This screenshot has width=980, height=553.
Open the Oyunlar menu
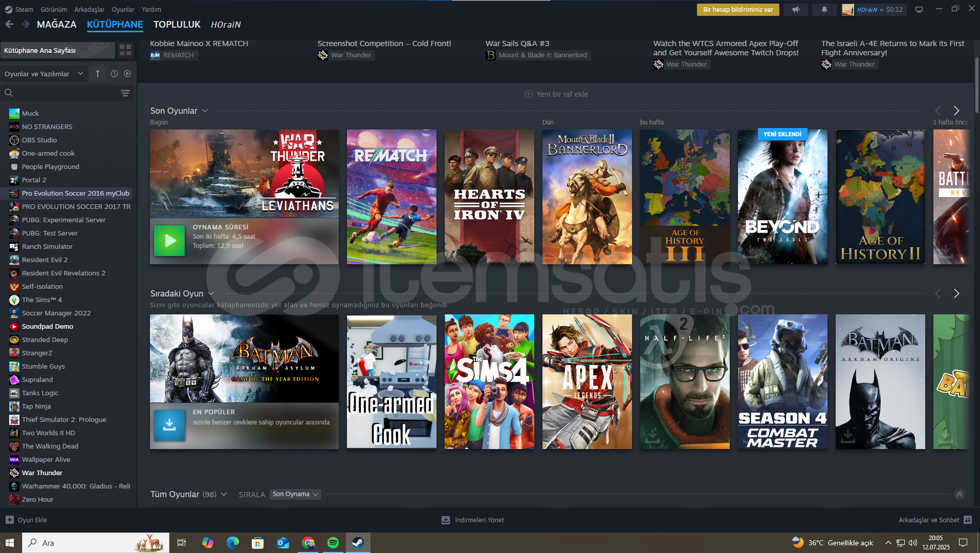point(123,9)
